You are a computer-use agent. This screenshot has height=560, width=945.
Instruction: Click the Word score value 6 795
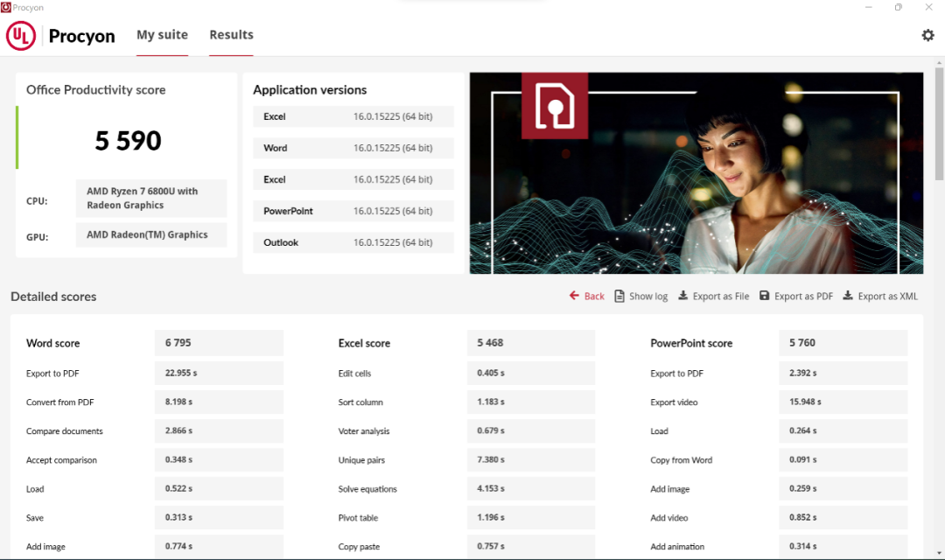[219, 343]
